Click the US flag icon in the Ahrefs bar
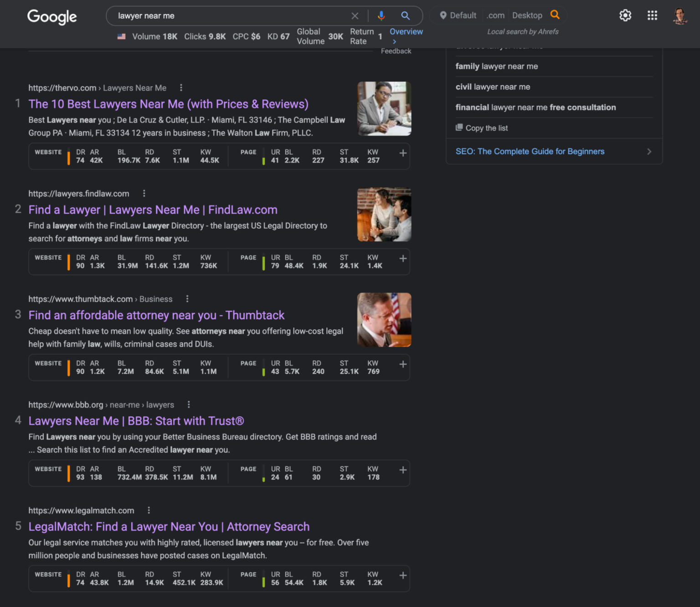Image resolution: width=700 pixels, height=607 pixels. [121, 36]
